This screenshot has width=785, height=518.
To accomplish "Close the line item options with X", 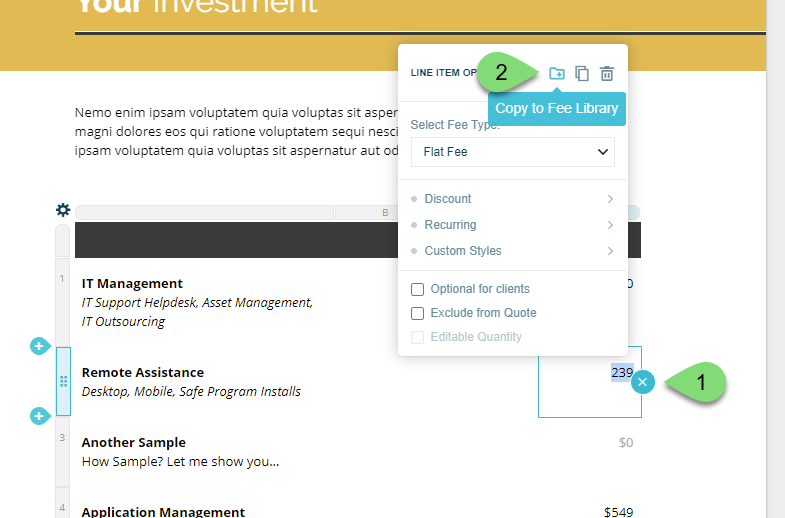I will point(643,382).
